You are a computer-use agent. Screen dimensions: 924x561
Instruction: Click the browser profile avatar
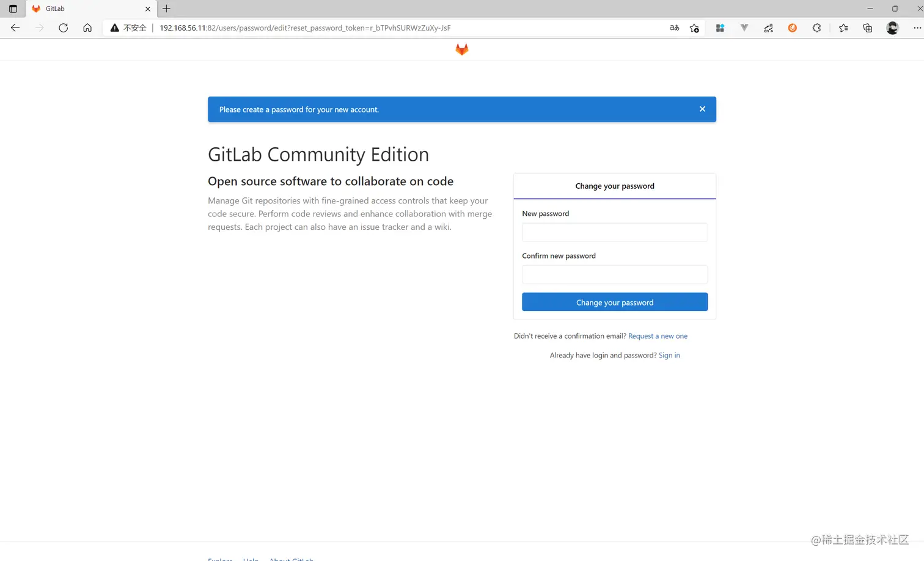[892, 28]
